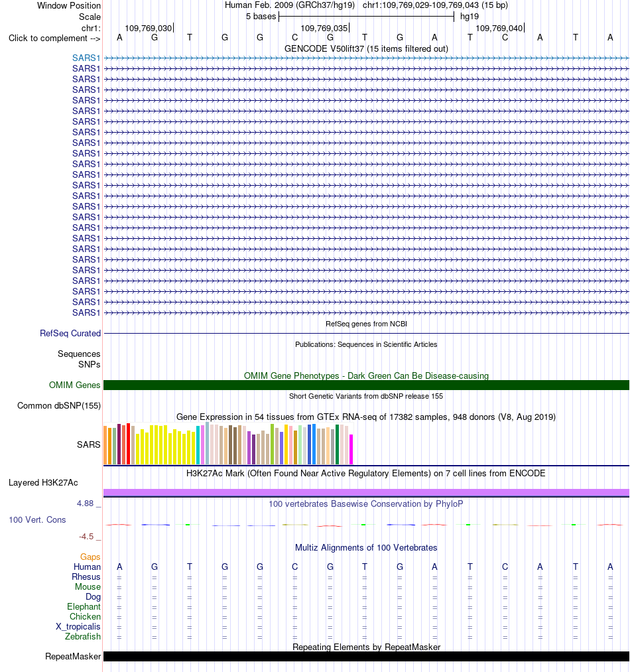Click the Publications: Sequences in Scientific Articles title
This screenshot has height=672, width=630.
click(x=366, y=344)
